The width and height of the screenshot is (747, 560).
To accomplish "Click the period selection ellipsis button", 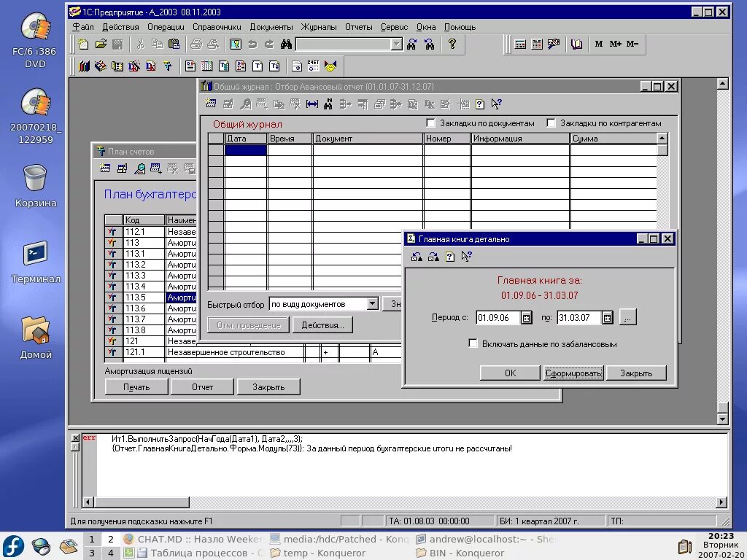I will pos(627,318).
